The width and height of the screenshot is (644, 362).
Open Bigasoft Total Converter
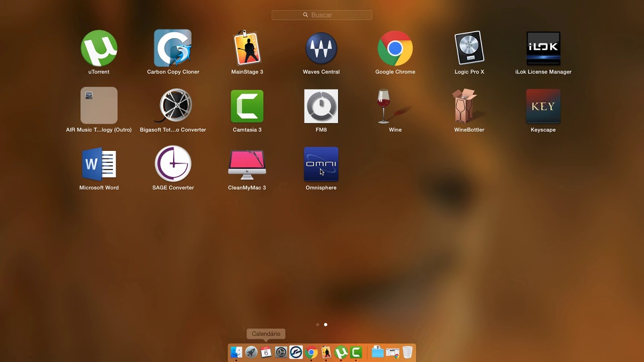click(173, 106)
